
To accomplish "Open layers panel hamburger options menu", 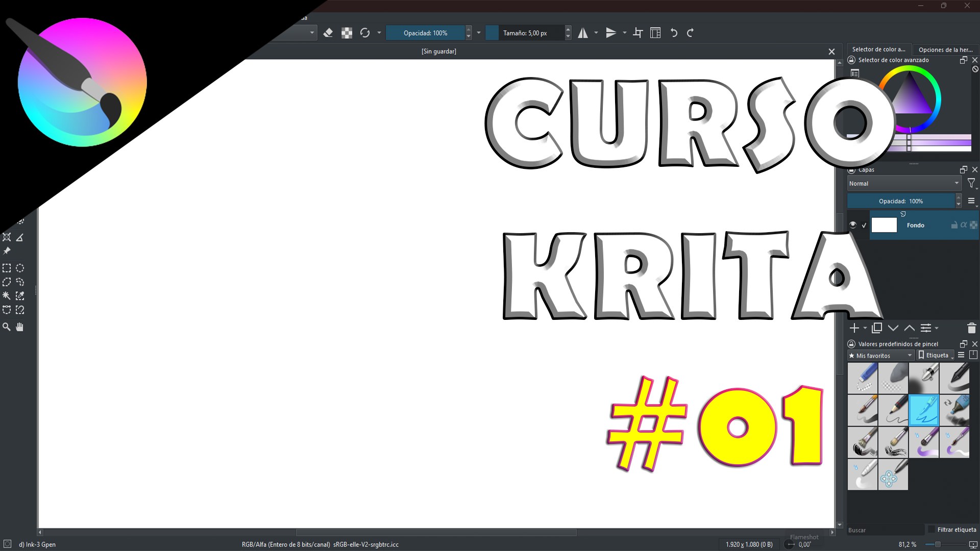I will [971, 201].
